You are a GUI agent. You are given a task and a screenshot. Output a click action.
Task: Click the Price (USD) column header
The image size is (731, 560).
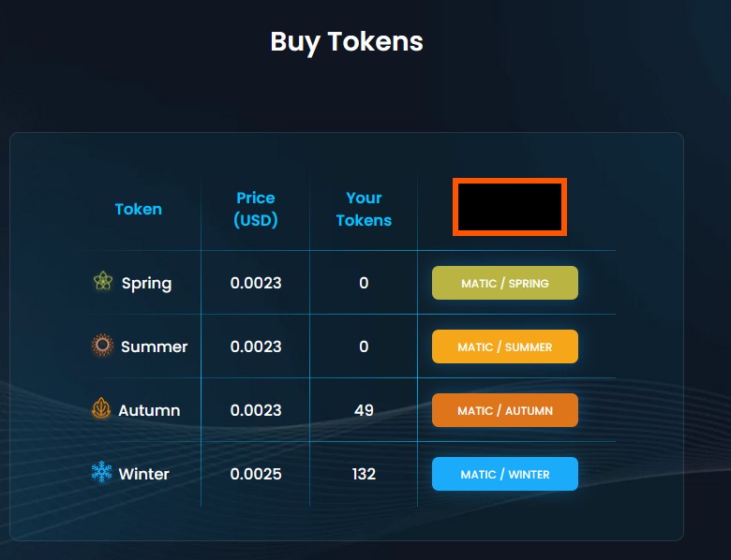click(x=256, y=209)
